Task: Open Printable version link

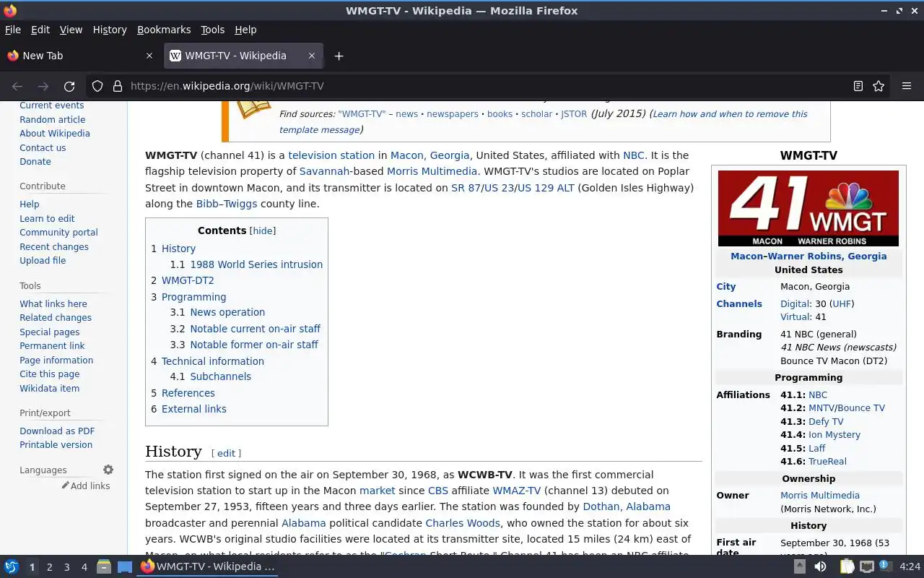Action: 56,445
